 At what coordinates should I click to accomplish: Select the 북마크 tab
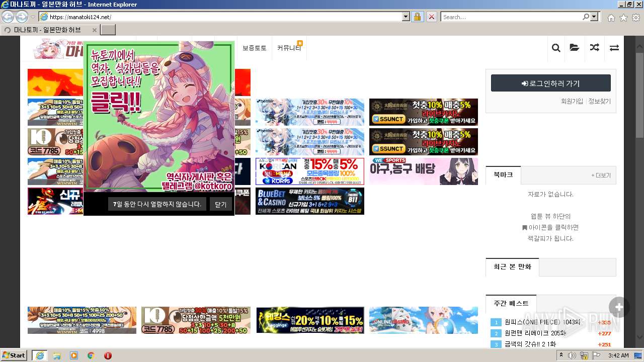click(x=503, y=175)
